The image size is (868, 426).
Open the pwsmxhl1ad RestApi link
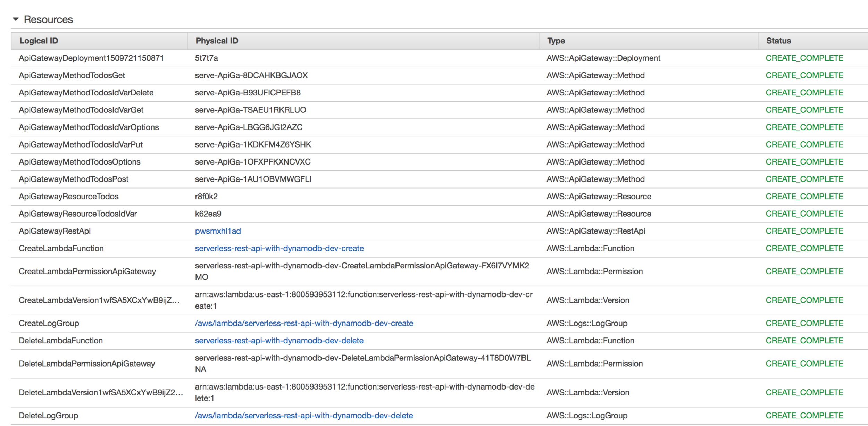218,231
